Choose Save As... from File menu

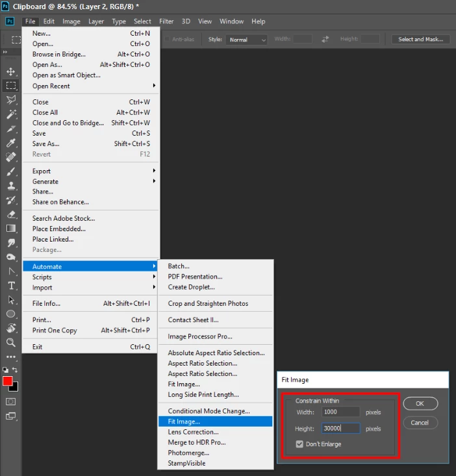[91, 144]
